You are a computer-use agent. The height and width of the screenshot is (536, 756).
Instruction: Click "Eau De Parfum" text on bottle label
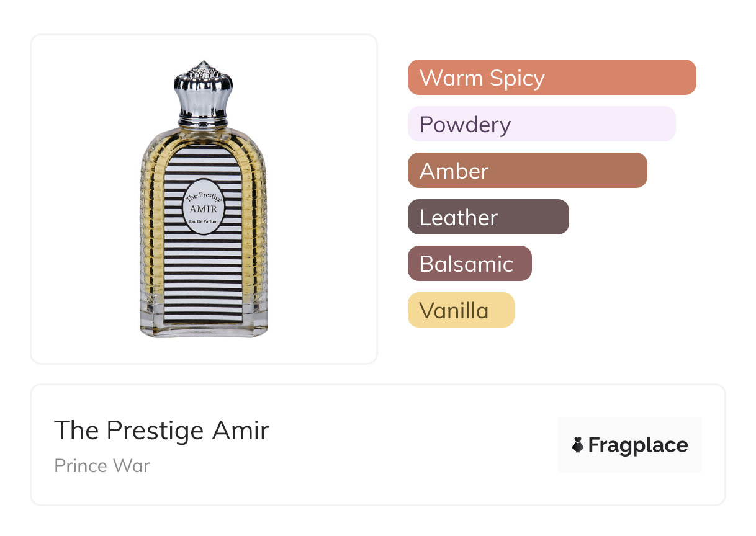[204, 221]
